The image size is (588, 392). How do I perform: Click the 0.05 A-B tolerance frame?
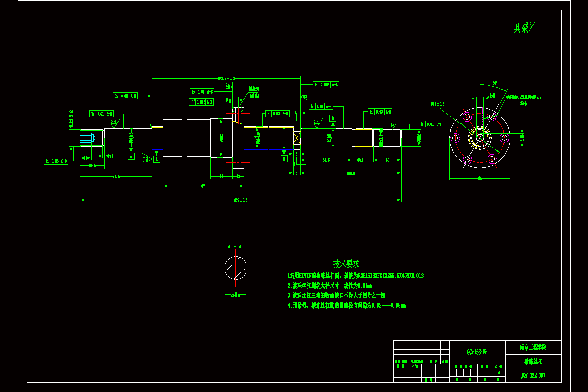click(x=125, y=96)
